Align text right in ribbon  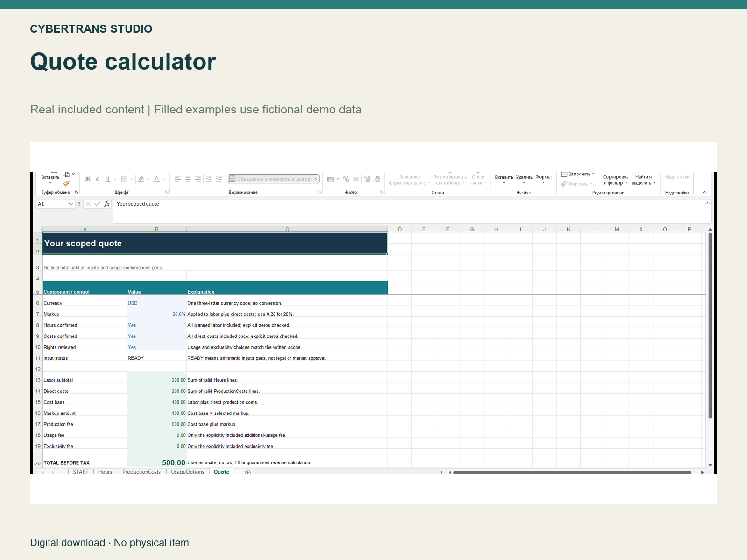198,179
